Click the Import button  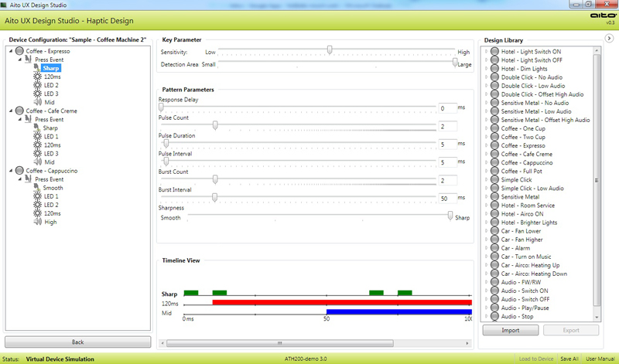tap(511, 330)
